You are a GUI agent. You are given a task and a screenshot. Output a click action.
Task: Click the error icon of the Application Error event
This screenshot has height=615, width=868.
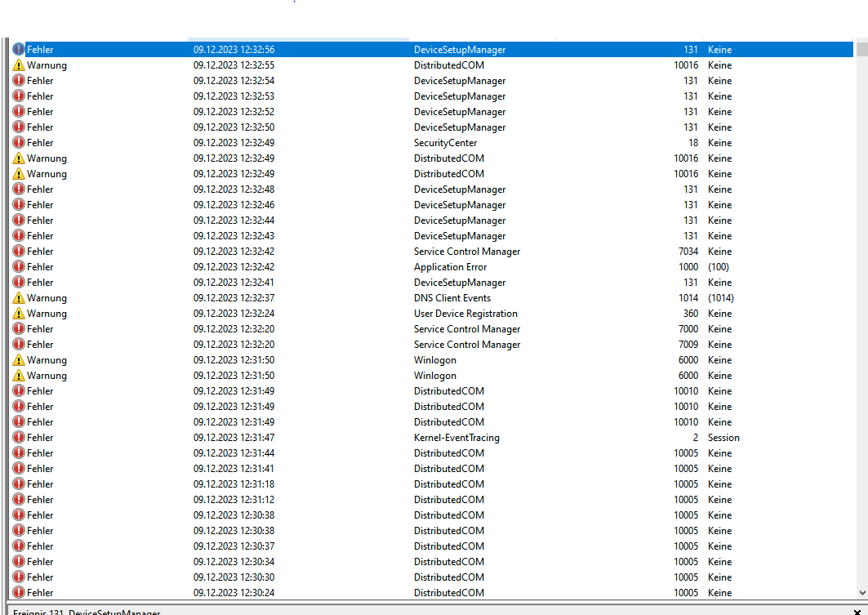coord(18,266)
